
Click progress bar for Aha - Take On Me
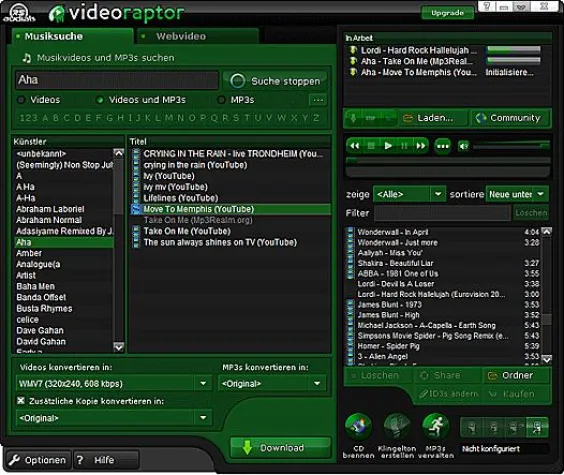click(514, 61)
